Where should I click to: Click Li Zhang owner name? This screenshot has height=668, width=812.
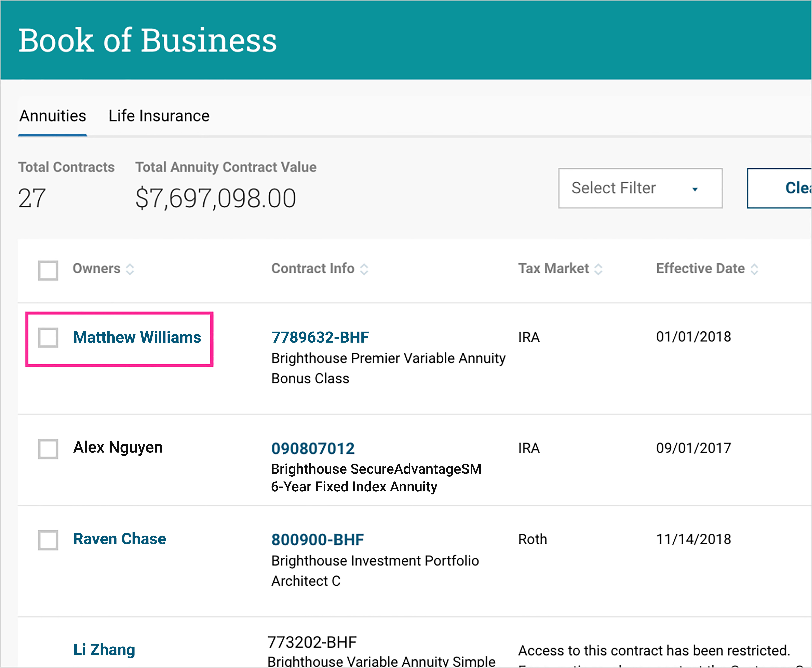point(104,650)
